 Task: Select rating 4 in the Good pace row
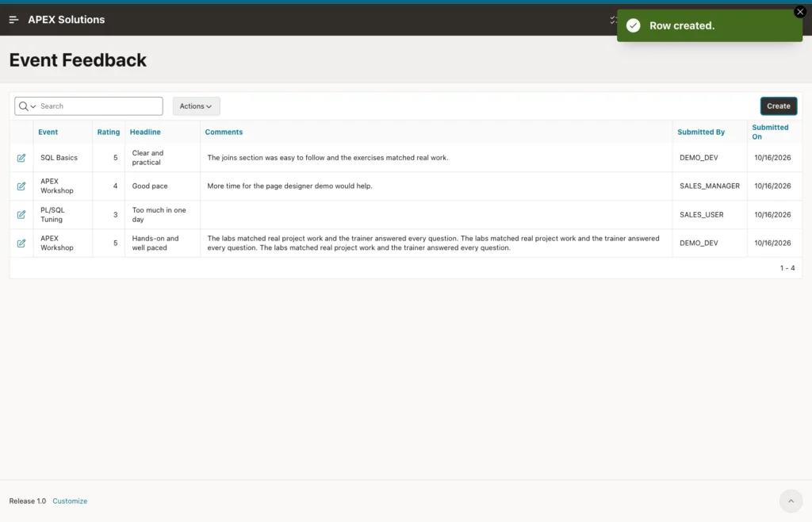click(116, 186)
